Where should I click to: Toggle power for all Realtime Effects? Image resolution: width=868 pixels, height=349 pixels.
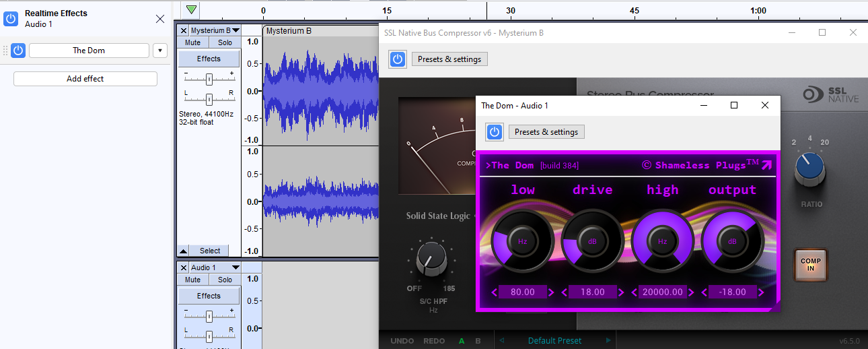click(11, 18)
